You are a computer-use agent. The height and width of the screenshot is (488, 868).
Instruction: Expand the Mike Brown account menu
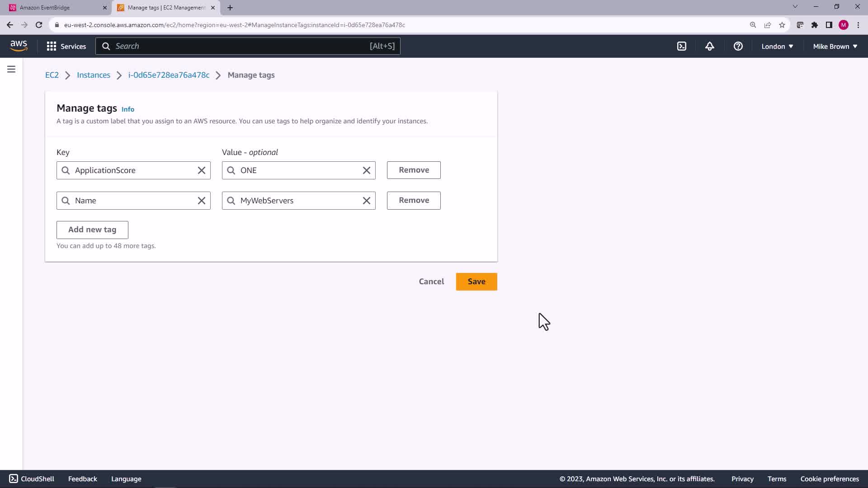coord(835,46)
